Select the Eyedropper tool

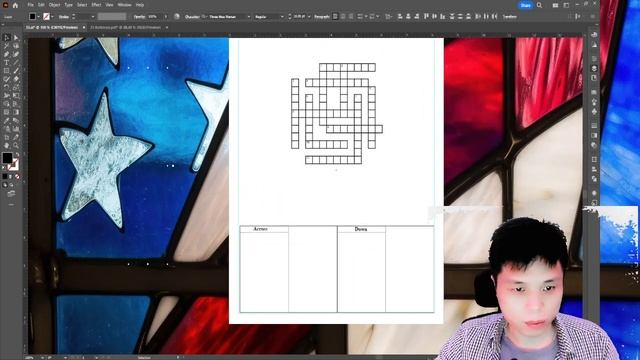click(x=7, y=120)
